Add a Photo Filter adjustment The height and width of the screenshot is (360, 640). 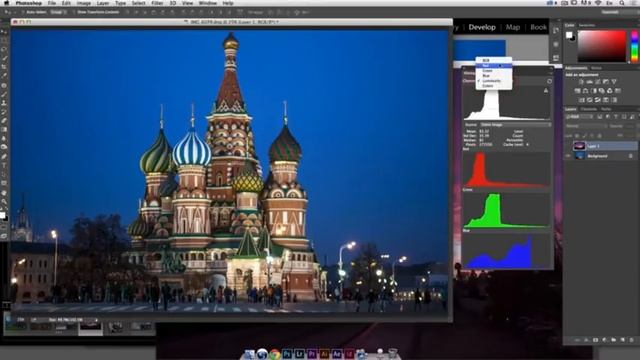[602, 91]
